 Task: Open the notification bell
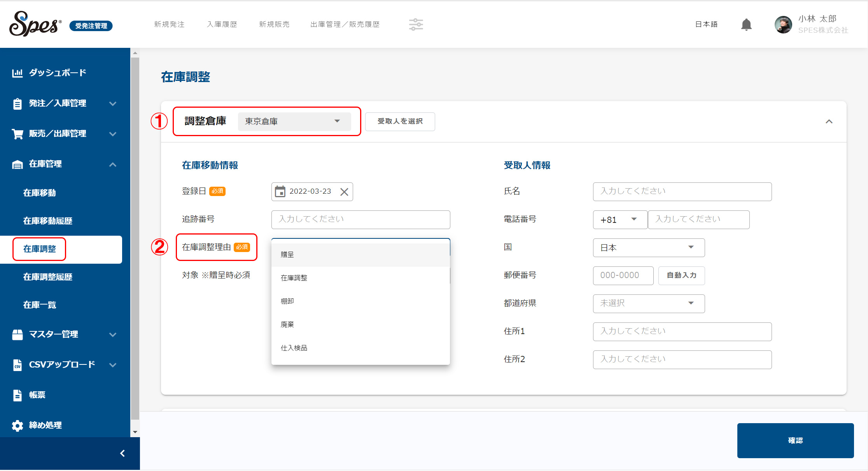pos(746,25)
